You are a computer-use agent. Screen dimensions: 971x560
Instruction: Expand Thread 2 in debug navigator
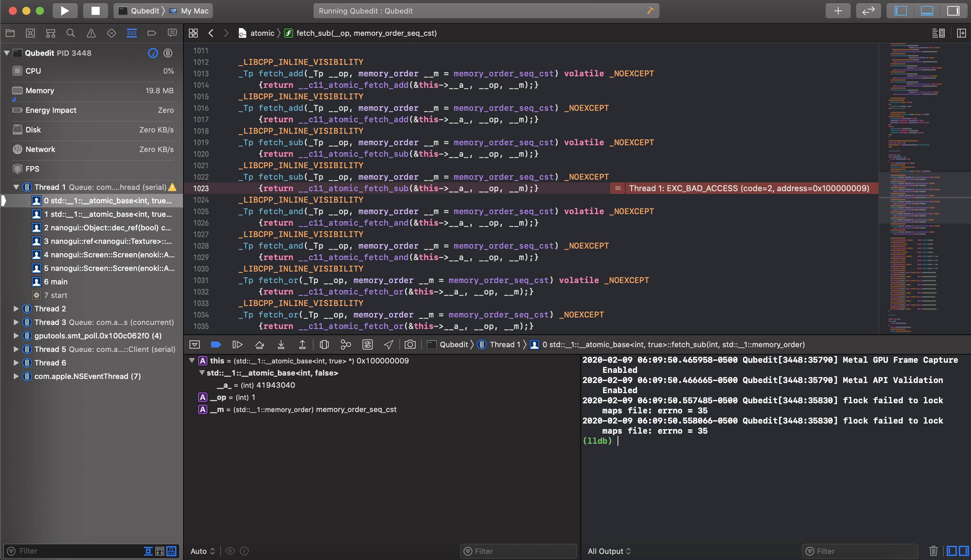point(16,308)
